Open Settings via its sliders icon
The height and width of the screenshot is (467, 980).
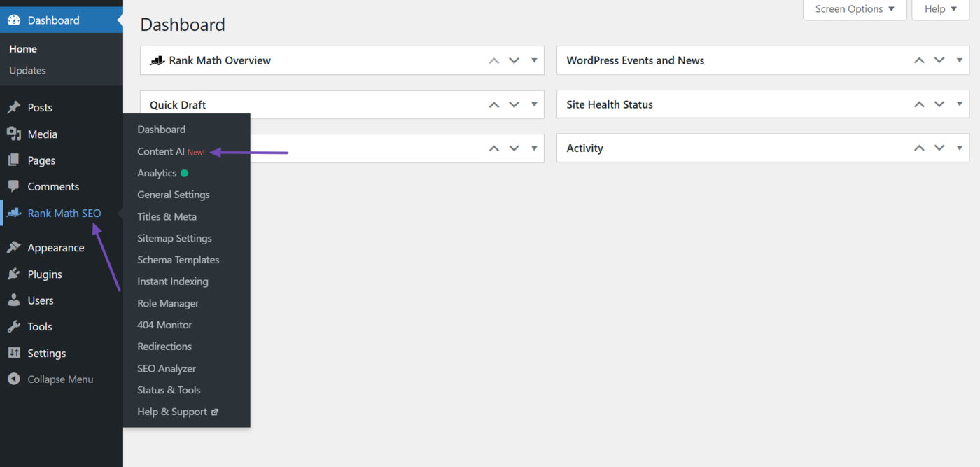tap(15, 353)
